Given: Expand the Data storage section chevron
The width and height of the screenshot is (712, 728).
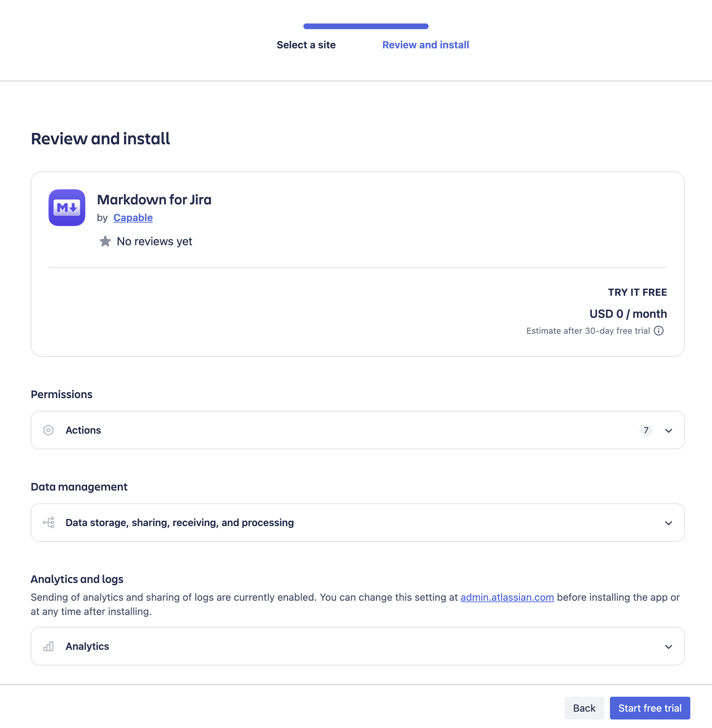Looking at the screenshot, I should (669, 523).
